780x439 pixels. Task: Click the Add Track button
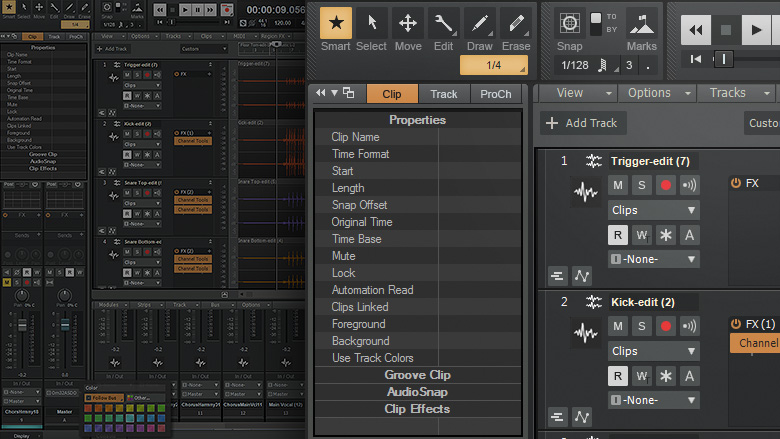point(583,123)
